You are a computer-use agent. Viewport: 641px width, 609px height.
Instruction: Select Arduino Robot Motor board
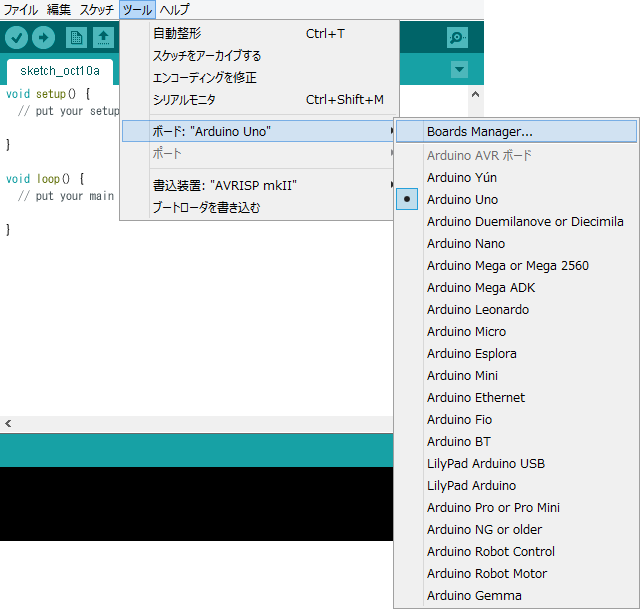[516, 574]
